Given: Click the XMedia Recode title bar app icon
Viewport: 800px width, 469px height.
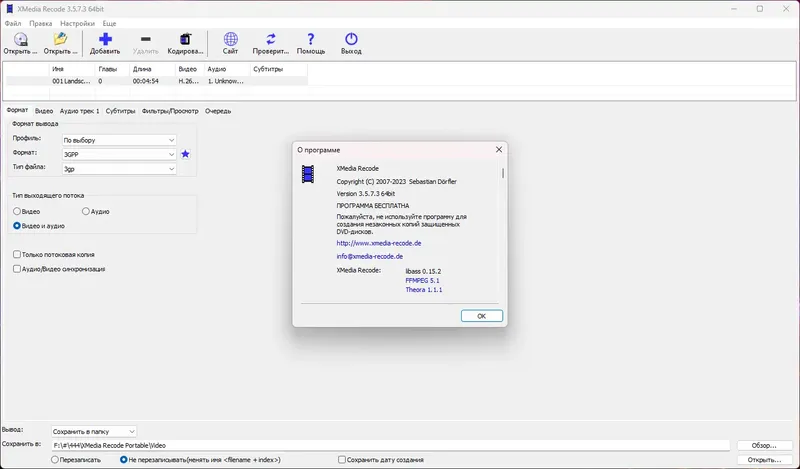Looking at the screenshot, I should (x=9, y=9).
